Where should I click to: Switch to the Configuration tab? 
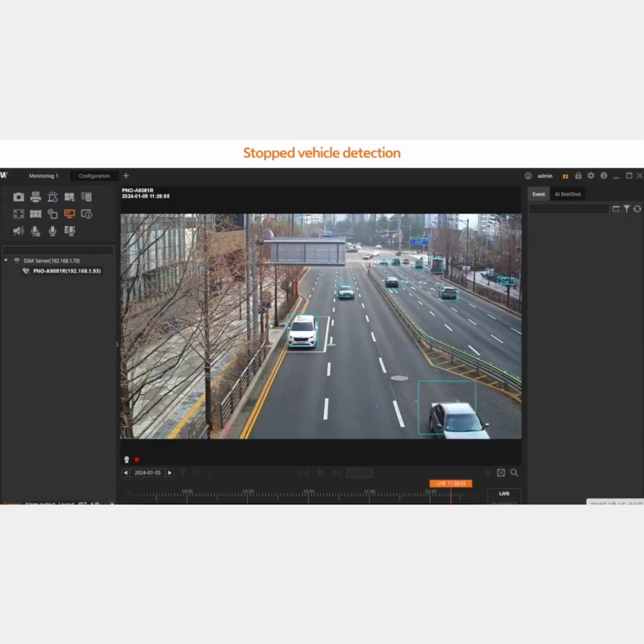click(94, 176)
